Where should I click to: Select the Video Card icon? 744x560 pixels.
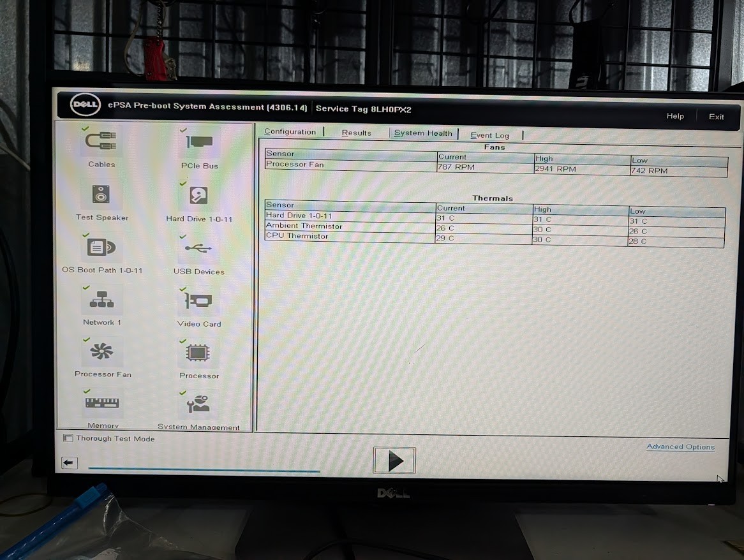(x=198, y=300)
